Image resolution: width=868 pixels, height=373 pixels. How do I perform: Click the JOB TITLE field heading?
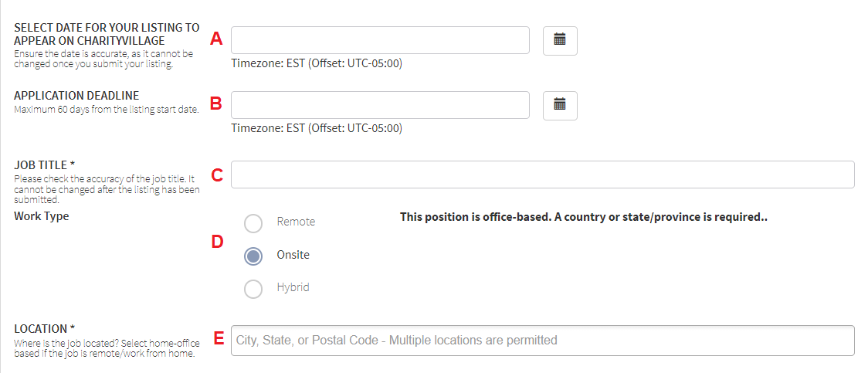tap(44, 165)
